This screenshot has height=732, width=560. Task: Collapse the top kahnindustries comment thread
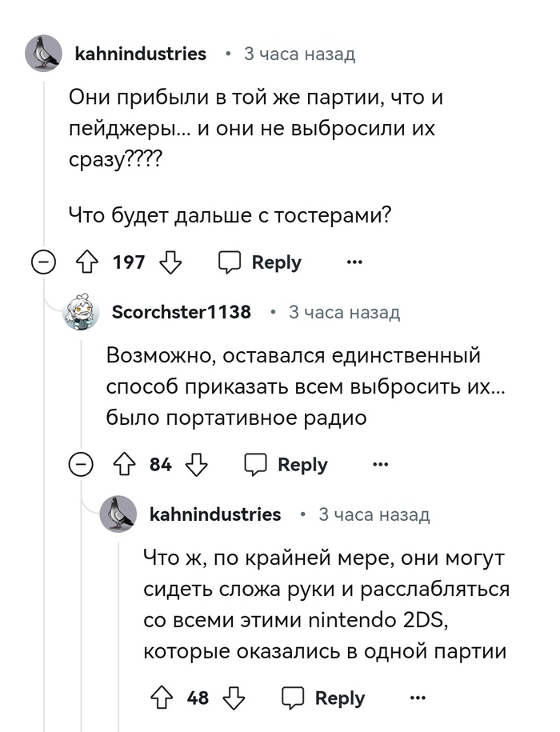coord(43,262)
